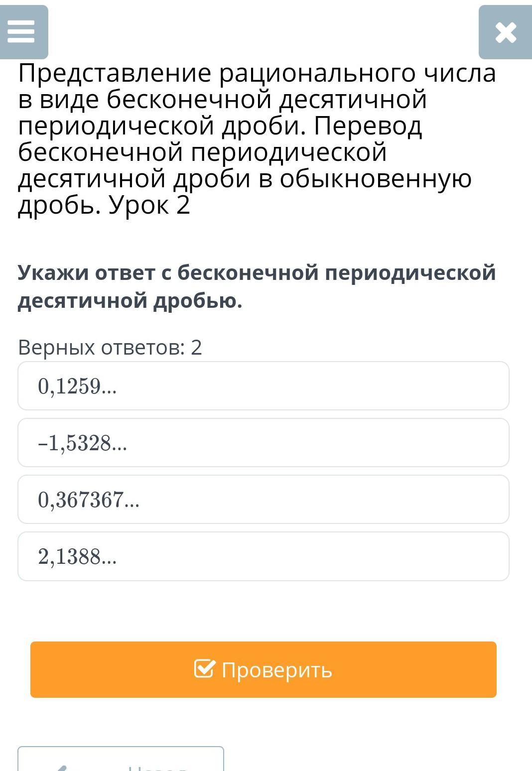Click empty area right of 0,367367... option
Viewport: 532px width, 771px height.
349,500
